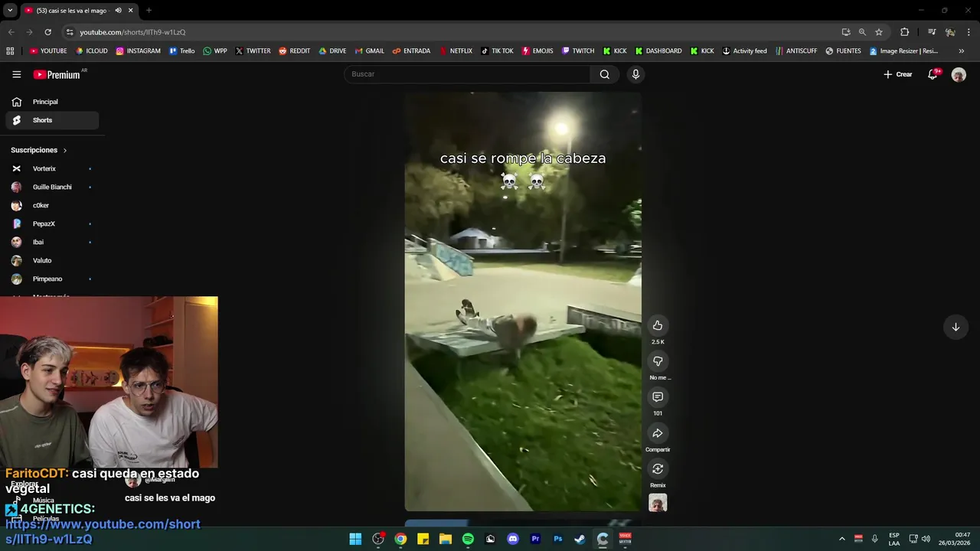Open zoom control in address bar
The width and height of the screenshot is (980, 551).
point(862,32)
